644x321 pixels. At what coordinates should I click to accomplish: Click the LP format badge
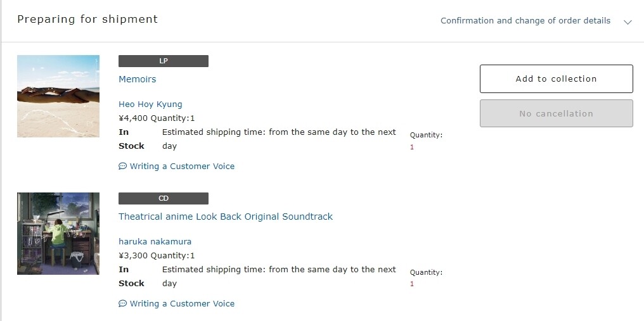[x=163, y=61]
